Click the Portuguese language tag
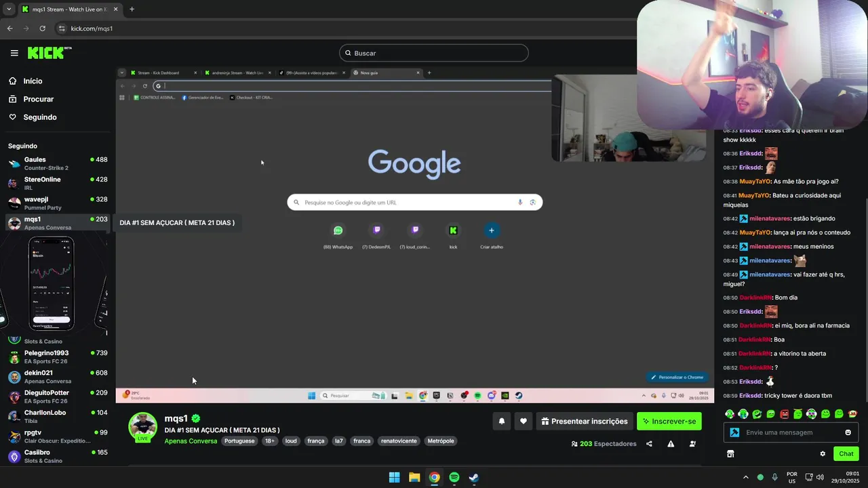The height and width of the screenshot is (488, 868). pyautogui.click(x=239, y=441)
